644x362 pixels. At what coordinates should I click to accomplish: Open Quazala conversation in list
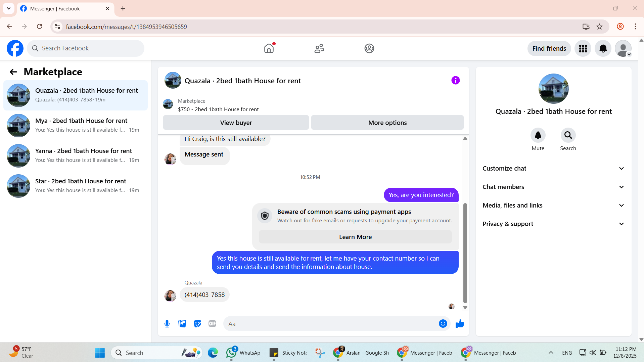click(76, 95)
